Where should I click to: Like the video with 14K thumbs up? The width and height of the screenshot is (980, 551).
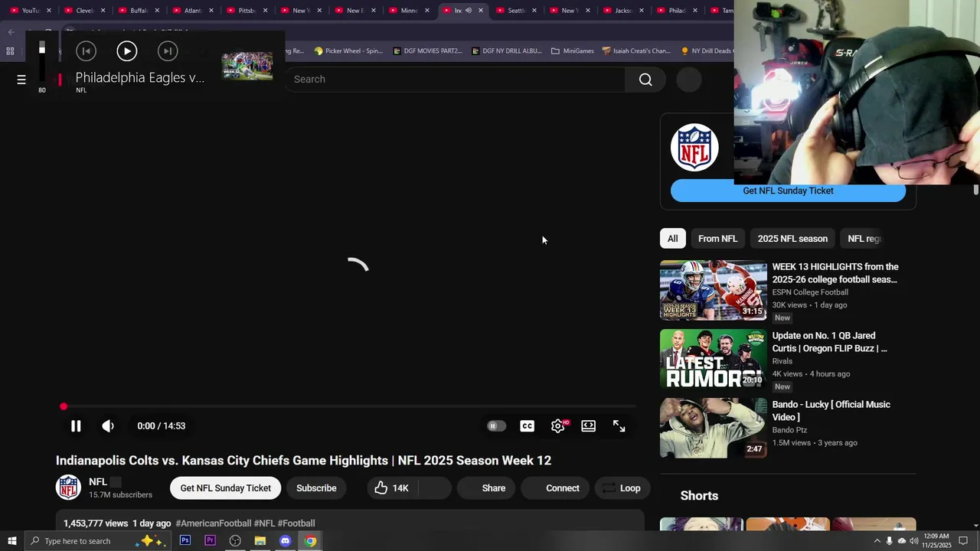(392, 488)
